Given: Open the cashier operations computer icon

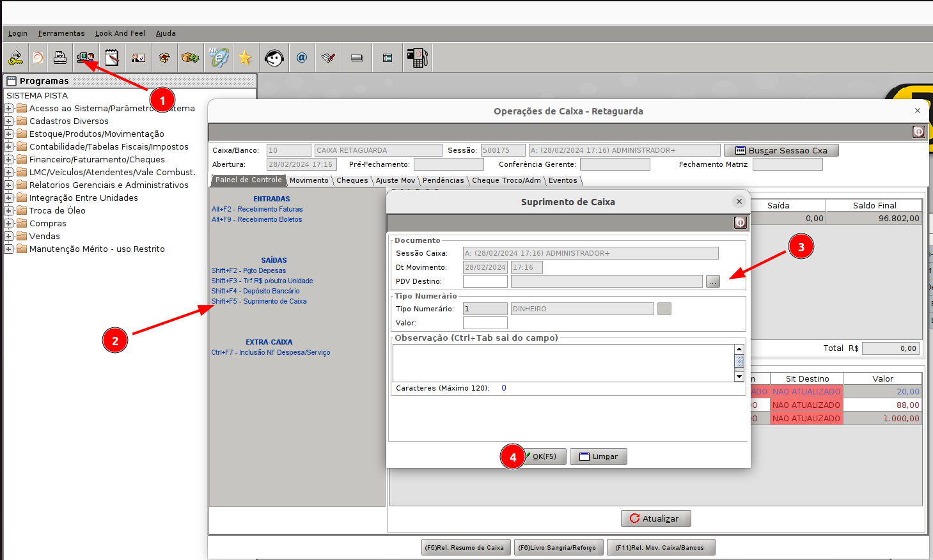Looking at the screenshot, I should (x=86, y=58).
